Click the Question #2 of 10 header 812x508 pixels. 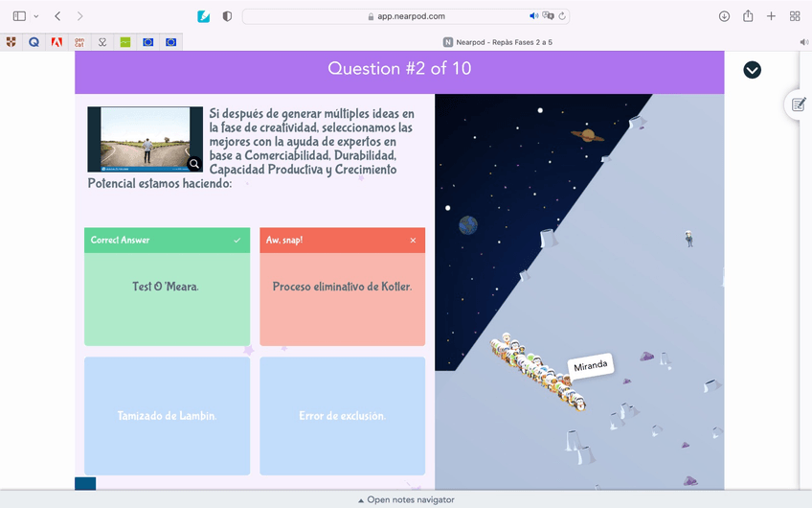399,68
